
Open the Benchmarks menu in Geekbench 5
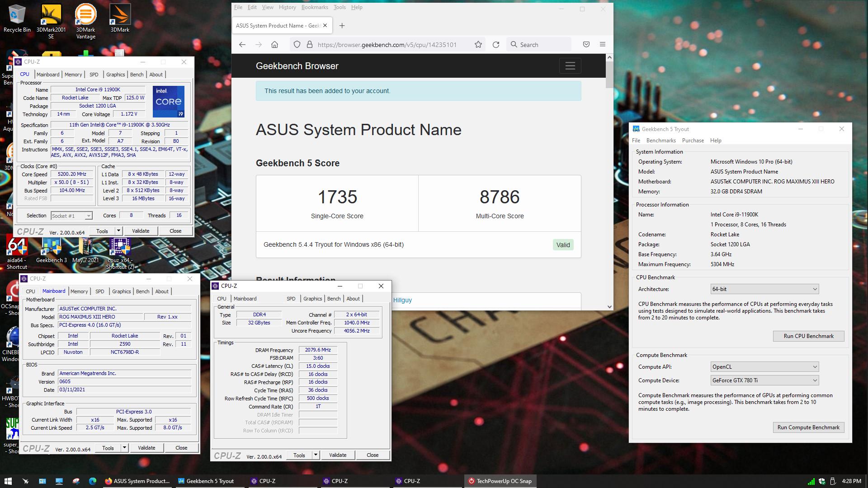[661, 141]
